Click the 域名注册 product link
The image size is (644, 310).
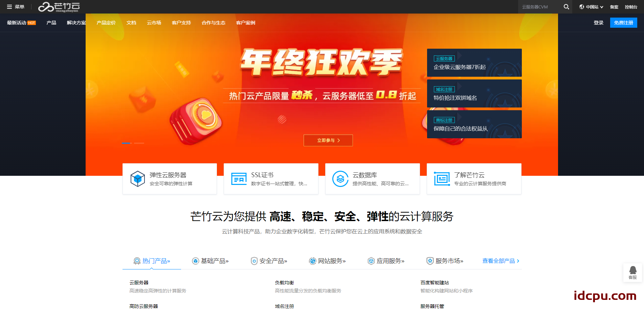coord(284,306)
